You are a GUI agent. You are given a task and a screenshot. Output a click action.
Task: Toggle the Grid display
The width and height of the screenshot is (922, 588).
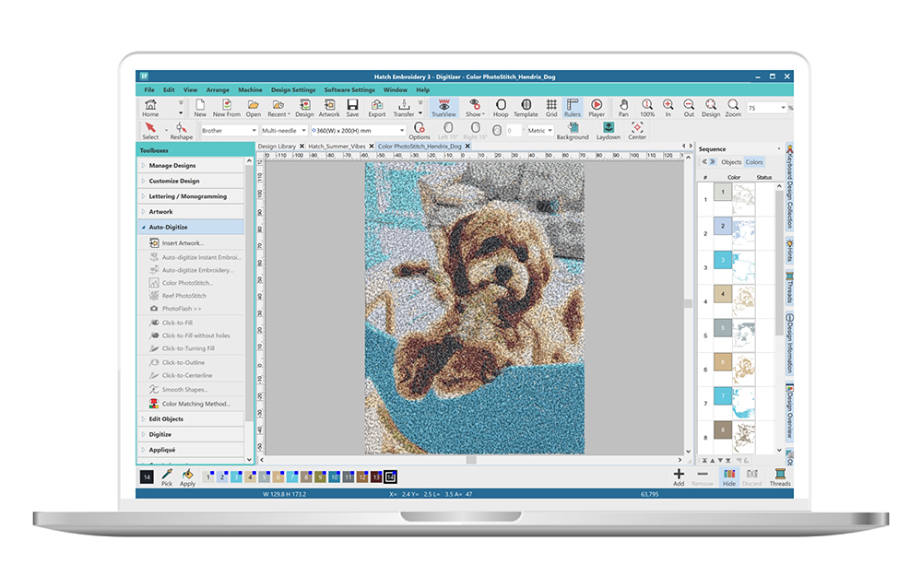tap(550, 108)
